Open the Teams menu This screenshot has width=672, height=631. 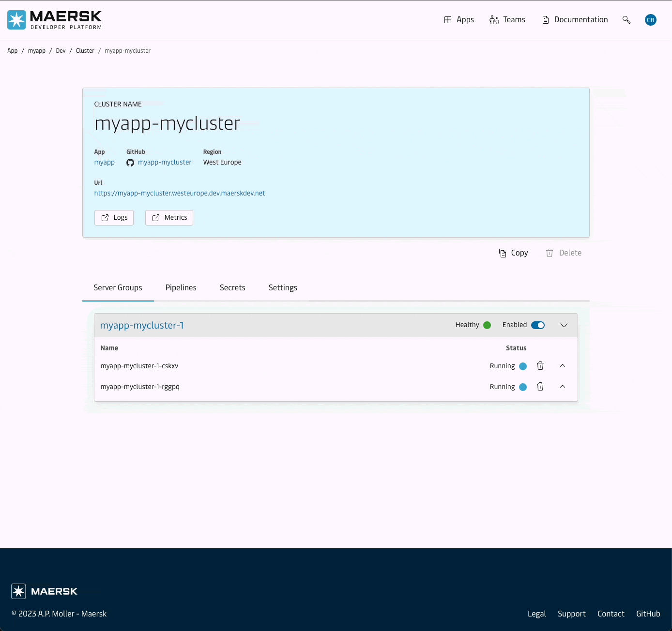(507, 20)
